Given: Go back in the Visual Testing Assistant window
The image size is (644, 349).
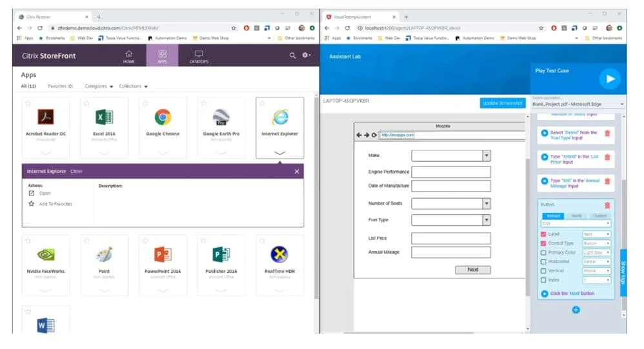Looking at the screenshot, I should pyautogui.click(x=327, y=28).
